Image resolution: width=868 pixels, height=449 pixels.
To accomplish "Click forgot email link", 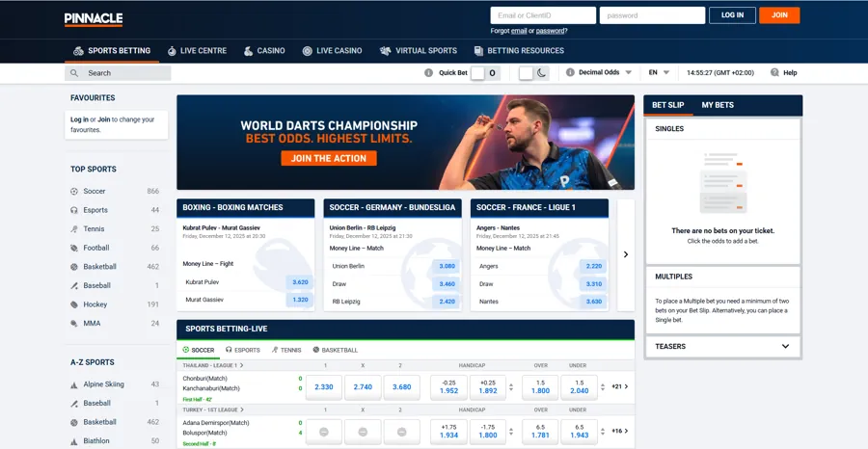I will [x=519, y=31].
